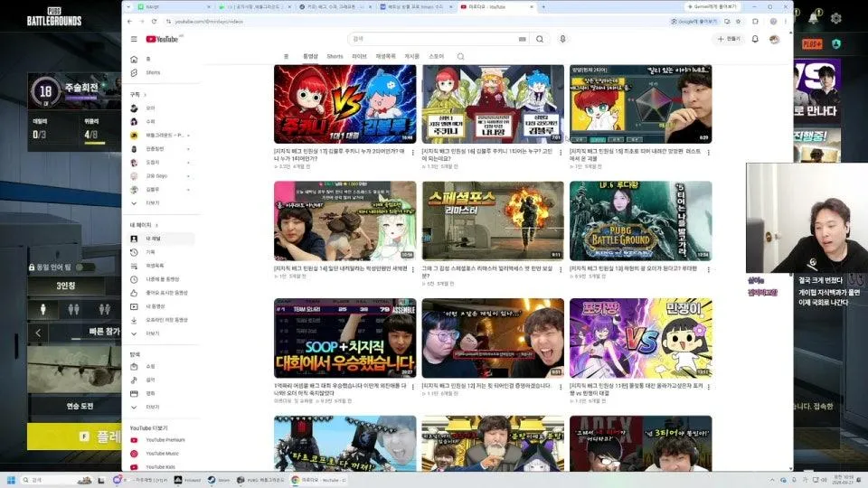Click previous arrow beside 빠른 참가

click(38, 333)
